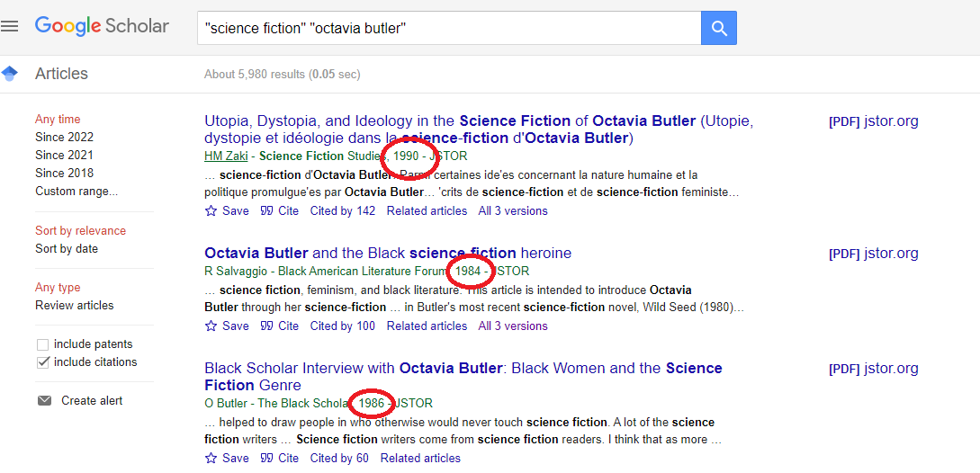The image size is (980, 473).
Task: Open Cited by 142 link
Action: point(343,211)
